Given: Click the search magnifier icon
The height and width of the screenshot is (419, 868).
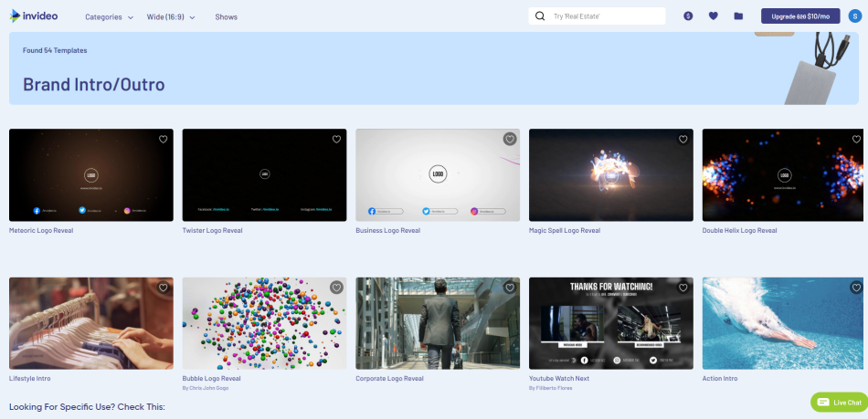Looking at the screenshot, I should click(x=541, y=16).
